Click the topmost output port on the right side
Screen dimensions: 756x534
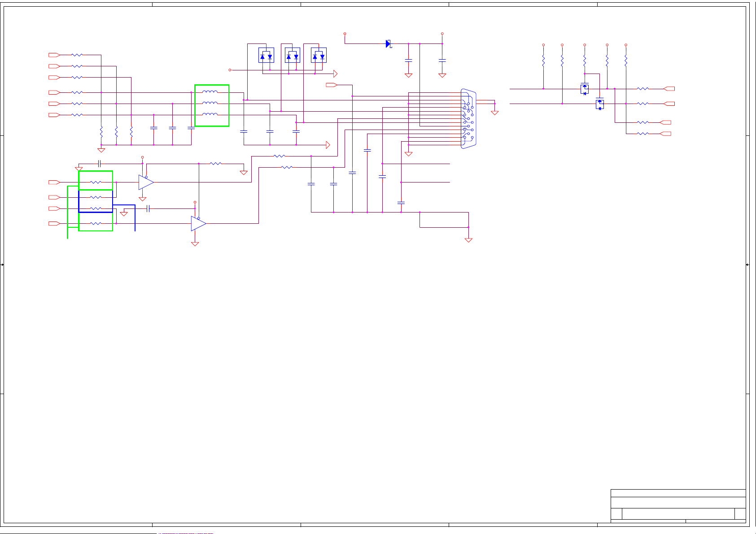pyautogui.click(x=669, y=89)
